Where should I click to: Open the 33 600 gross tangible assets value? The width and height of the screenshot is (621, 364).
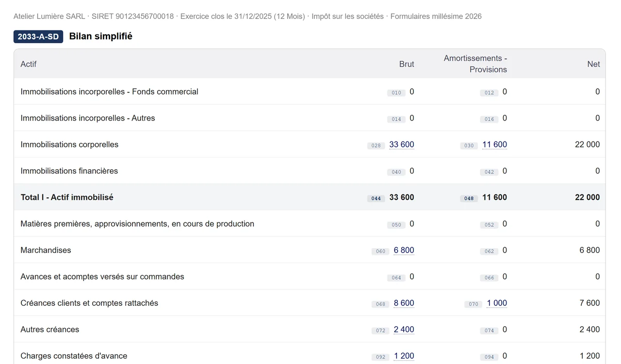(x=402, y=144)
